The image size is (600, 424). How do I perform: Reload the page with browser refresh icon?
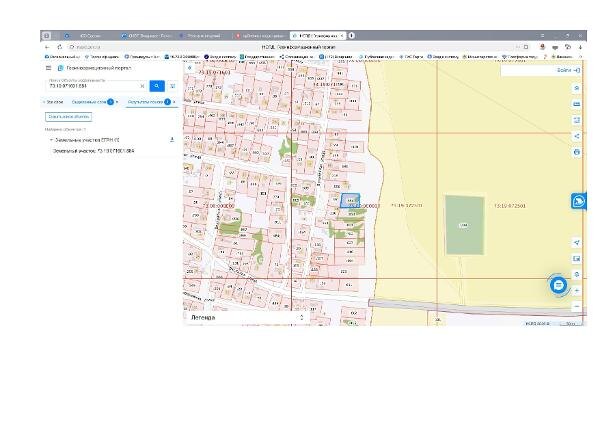(60, 47)
